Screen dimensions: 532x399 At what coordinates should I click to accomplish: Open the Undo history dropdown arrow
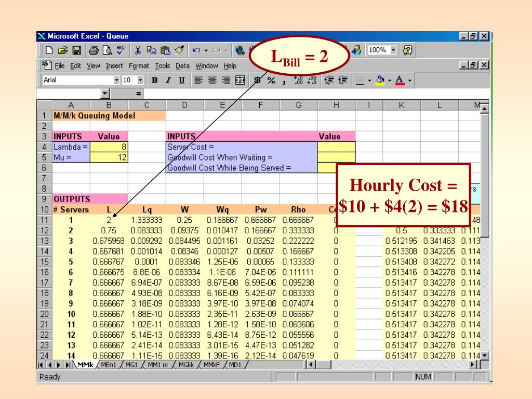pyautogui.click(x=206, y=50)
